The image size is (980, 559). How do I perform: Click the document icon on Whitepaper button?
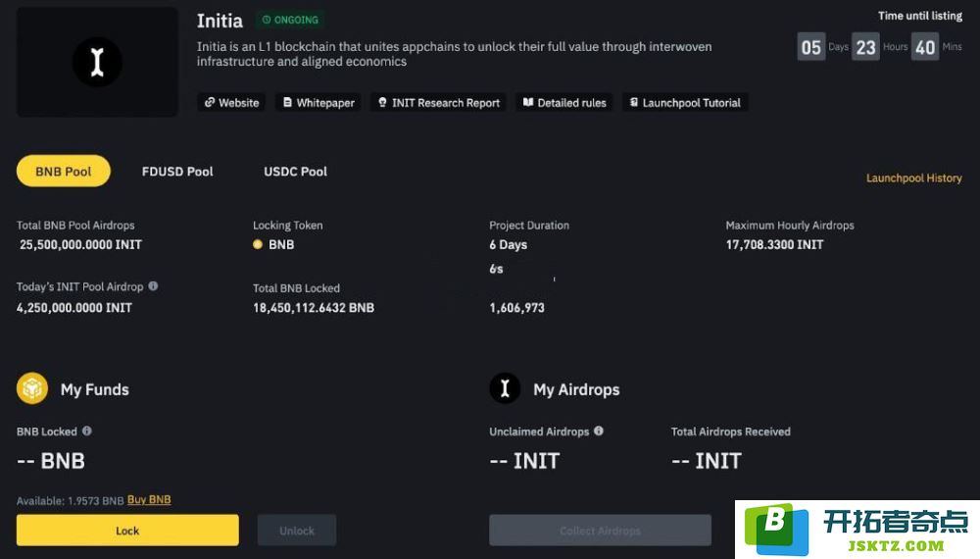point(287,102)
